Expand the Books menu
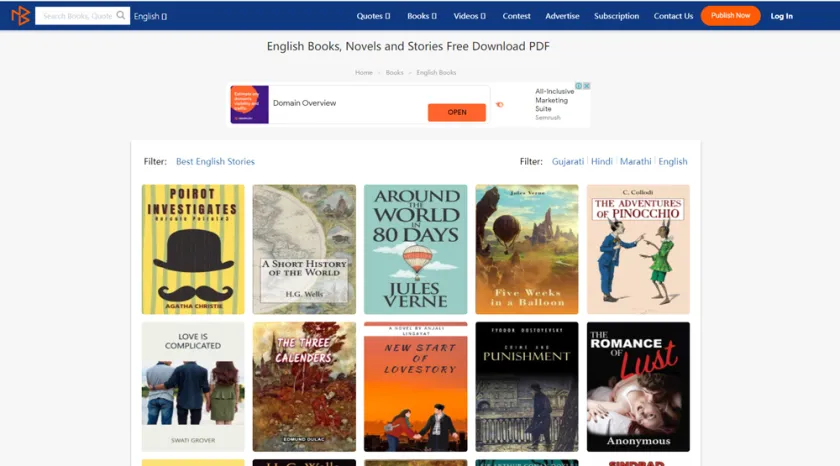Screen dimensions: 840x466 [422, 16]
